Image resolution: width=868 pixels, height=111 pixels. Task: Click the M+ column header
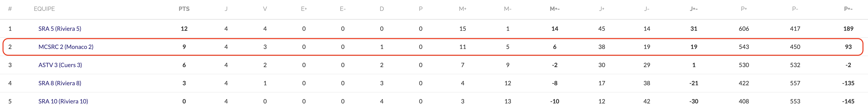click(462, 9)
